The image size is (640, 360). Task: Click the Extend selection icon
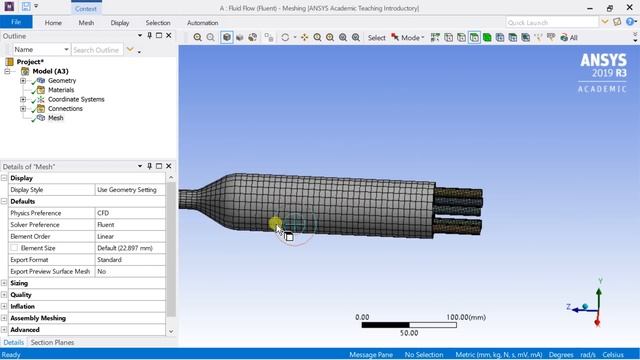click(x=500, y=38)
